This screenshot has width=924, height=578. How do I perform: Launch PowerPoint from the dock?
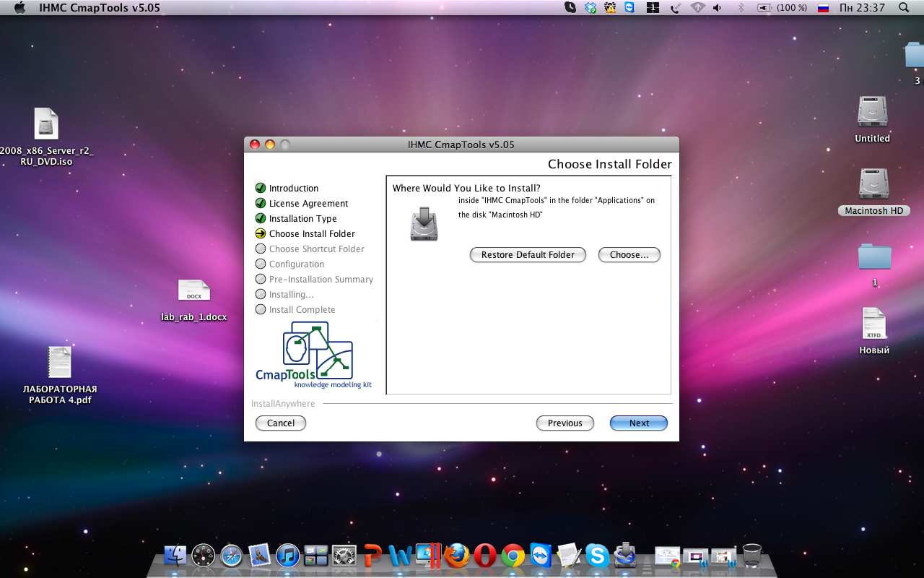coord(372,555)
